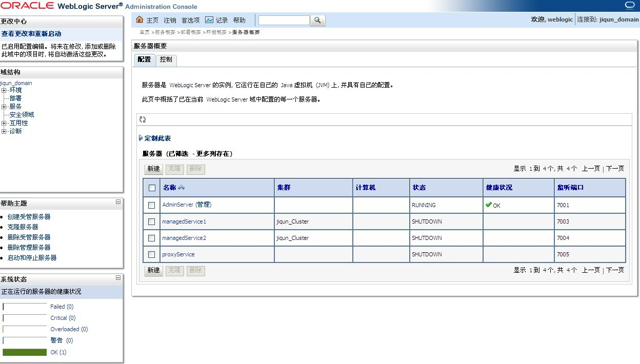The height and width of the screenshot is (364, 640).
Task: Click the empty Critical health status bar
Action: tap(25, 318)
